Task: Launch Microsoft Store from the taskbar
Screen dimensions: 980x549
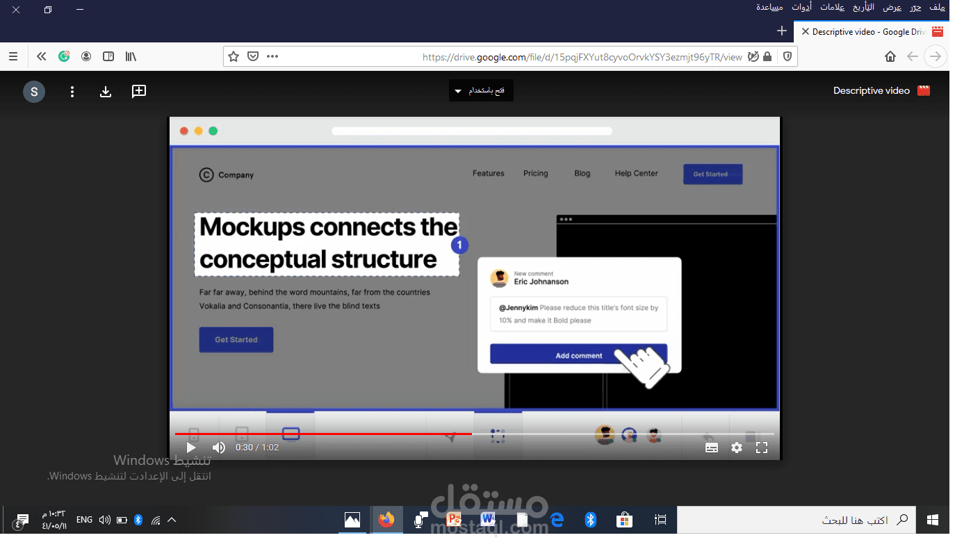Action: tap(625, 520)
